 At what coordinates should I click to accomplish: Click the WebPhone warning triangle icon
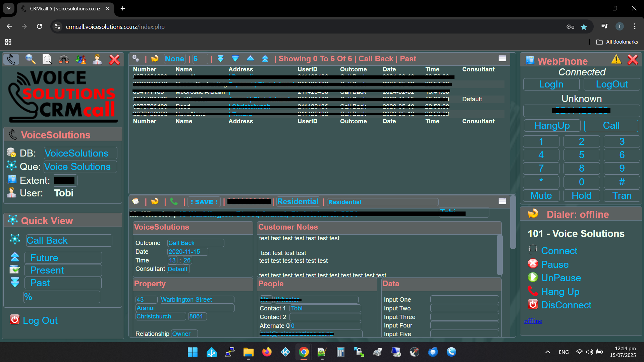click(x=616, y=60)
